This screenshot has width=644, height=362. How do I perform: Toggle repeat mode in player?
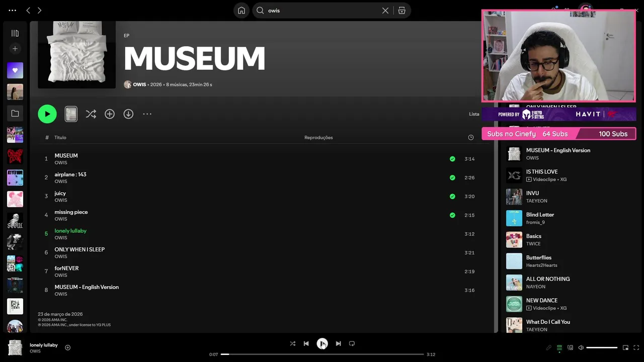click(x=352, y=343)
